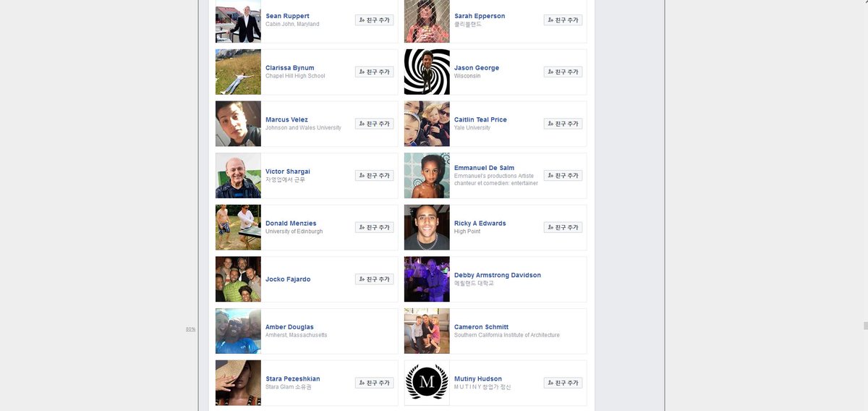Click add friend button beside Clarissa Bynum
The image size is (868, 411).
tap(374, 72)
